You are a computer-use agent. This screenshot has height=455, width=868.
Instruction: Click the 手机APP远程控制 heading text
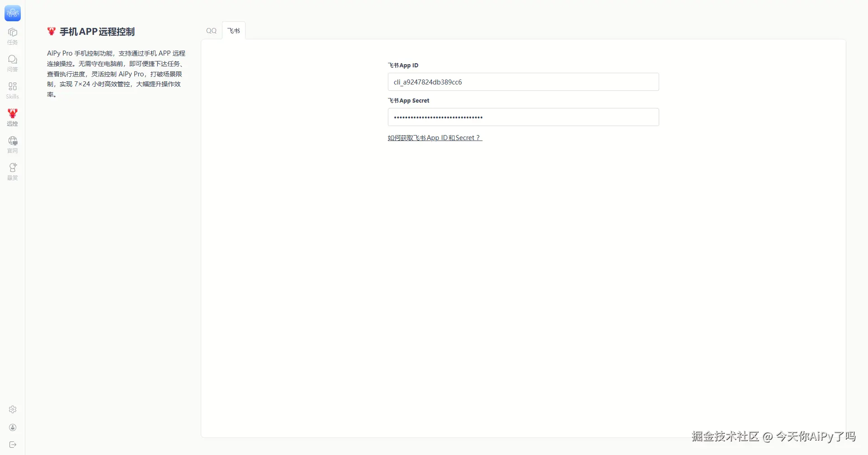tap(97, 32)
